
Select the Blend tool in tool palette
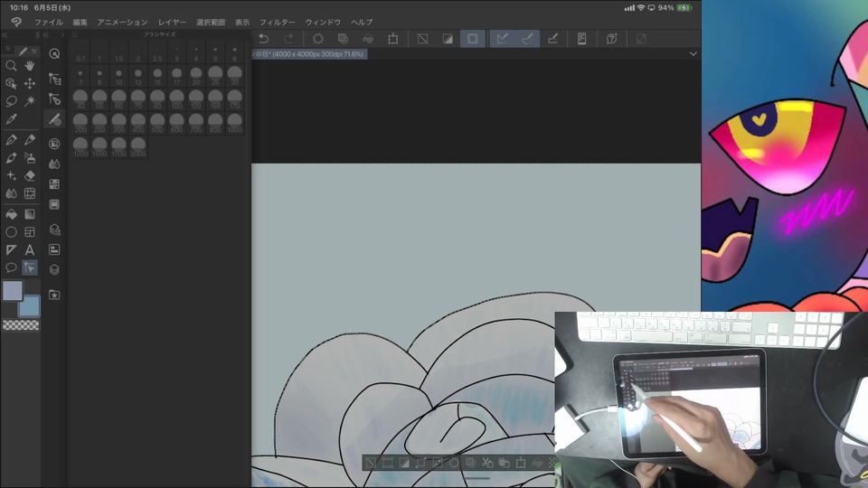[x=11, y=193]
